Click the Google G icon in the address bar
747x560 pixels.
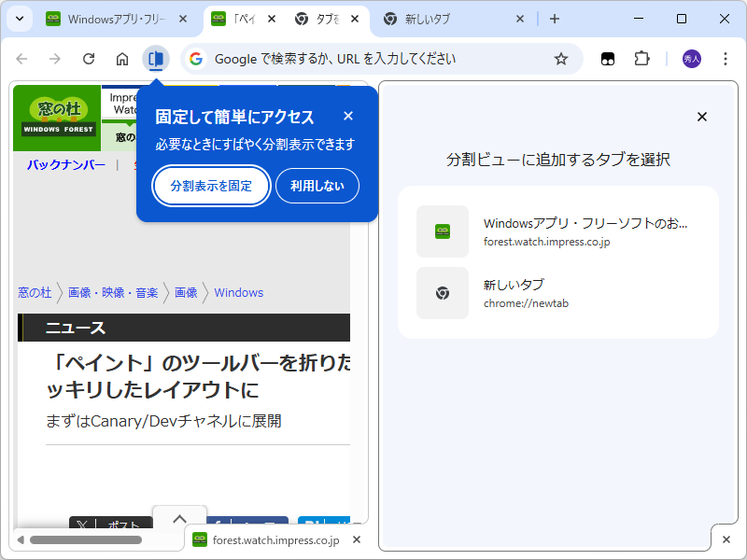pyautogui.click(x=194, y=58)
